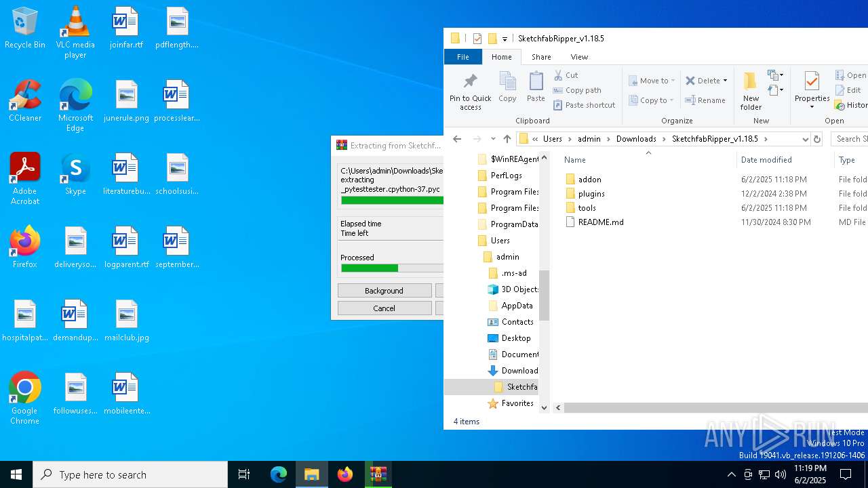Click the Up one level arrow

(507, 139)
